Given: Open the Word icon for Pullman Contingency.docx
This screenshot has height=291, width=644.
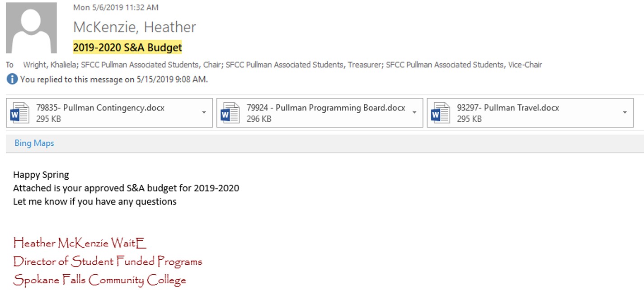Looking at the screenshot, I should click(x=20, y=113).
